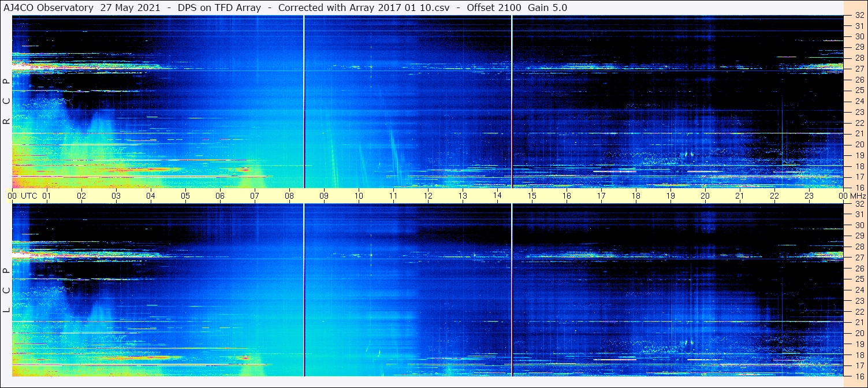Screen dimensions: 868x388
Task: Select the 32 MHz label of the upper panel
Action: [859, 16]
